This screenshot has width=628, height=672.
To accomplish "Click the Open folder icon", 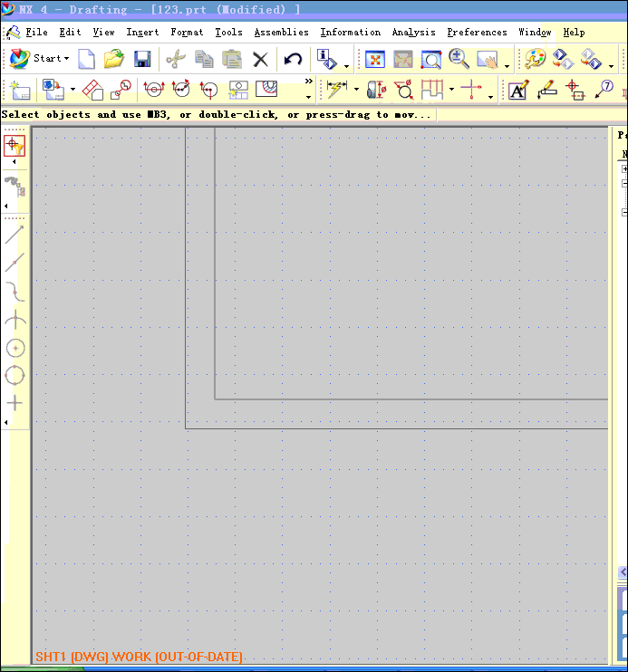I will (x=114, y=59).
